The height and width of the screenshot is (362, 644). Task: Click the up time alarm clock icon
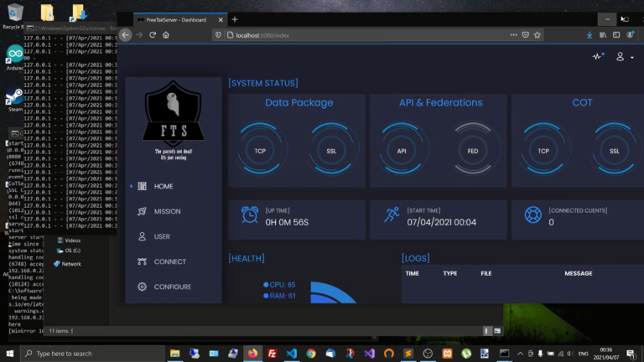click(x=250, y=215)
